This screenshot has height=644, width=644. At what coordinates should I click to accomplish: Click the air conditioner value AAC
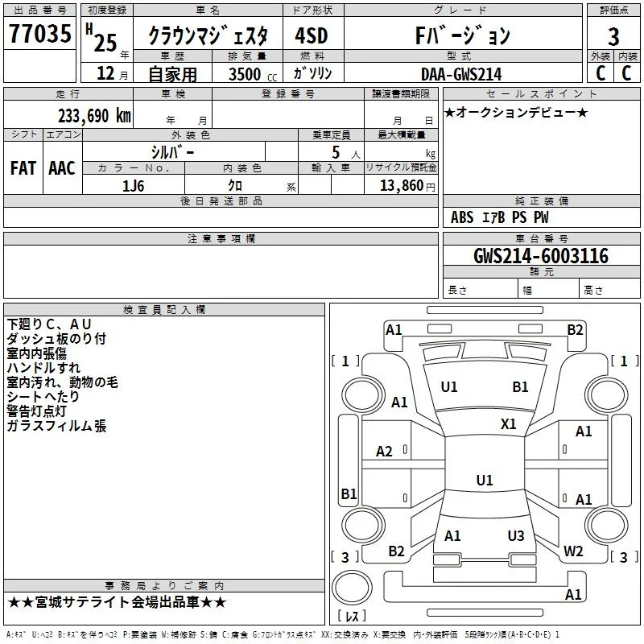click(x=62, y=168)
